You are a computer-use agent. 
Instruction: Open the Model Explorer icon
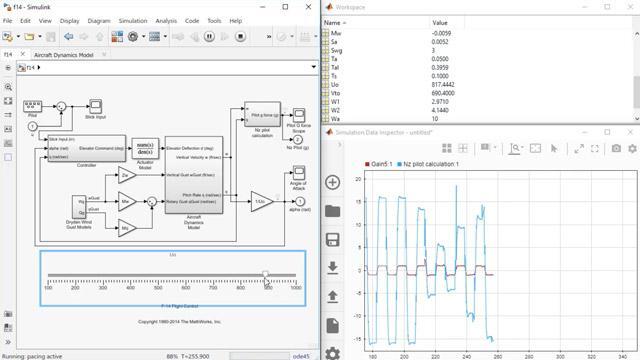tap(155, 37)
